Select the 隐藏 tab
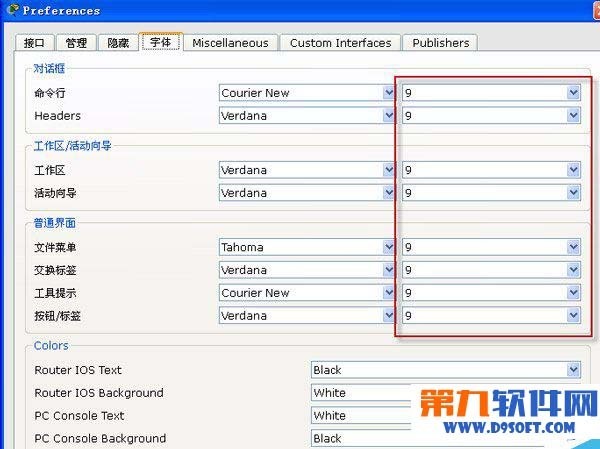The width and height of the screenshot is (600, 449). [x=118, y=43]
